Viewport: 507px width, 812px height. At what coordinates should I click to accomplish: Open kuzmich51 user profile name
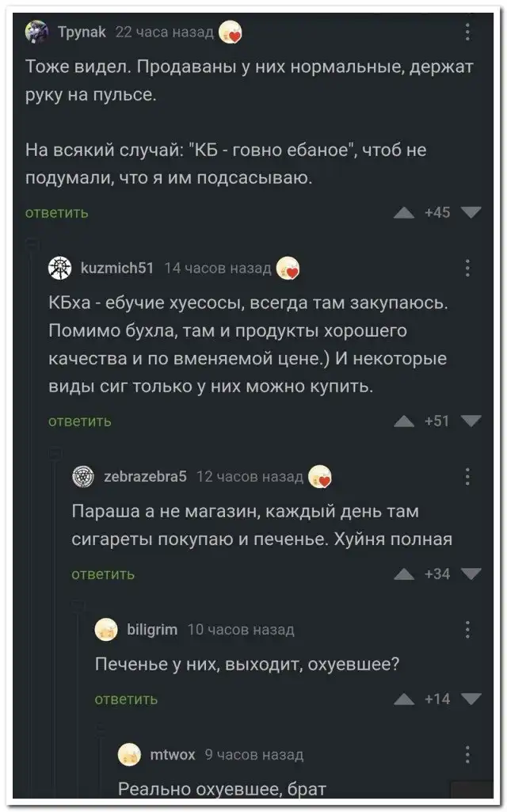[x=116, y=268]
